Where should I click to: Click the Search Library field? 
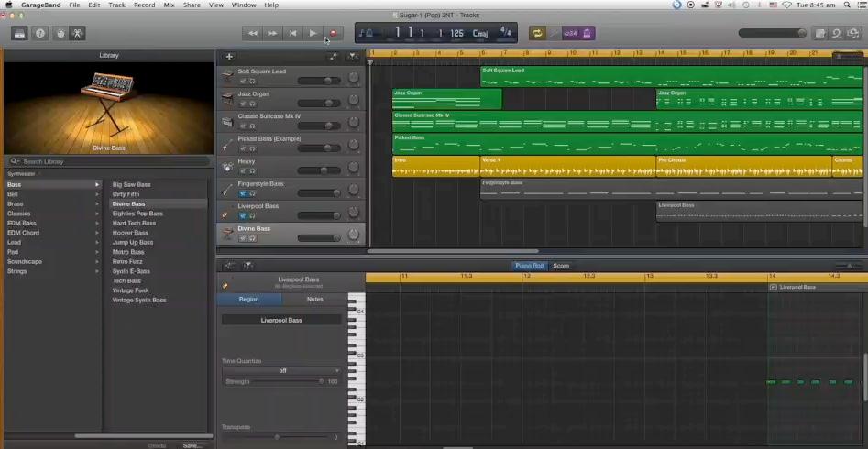coord(109,161)
